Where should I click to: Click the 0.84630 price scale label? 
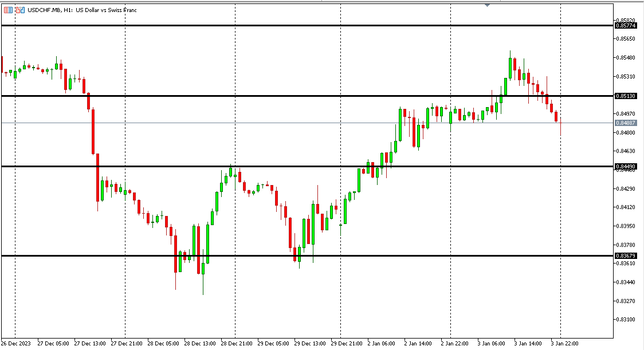point(626,151)
